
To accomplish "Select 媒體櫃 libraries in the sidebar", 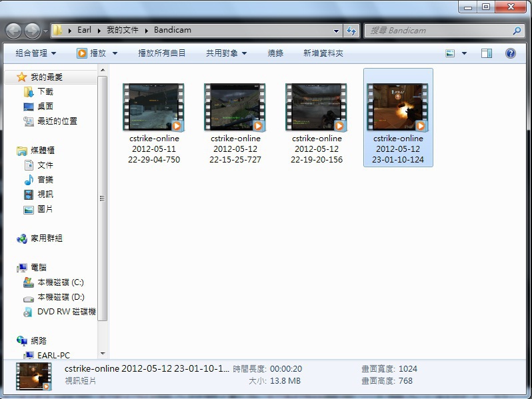I will tap(43, 150).
